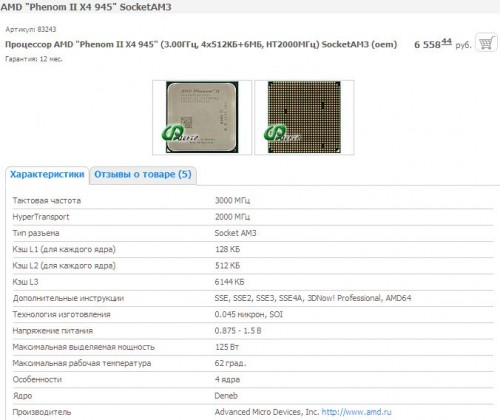Add the processor to the shopping cart
This screenshot has height=420, width=500.
tap(486, 42)
